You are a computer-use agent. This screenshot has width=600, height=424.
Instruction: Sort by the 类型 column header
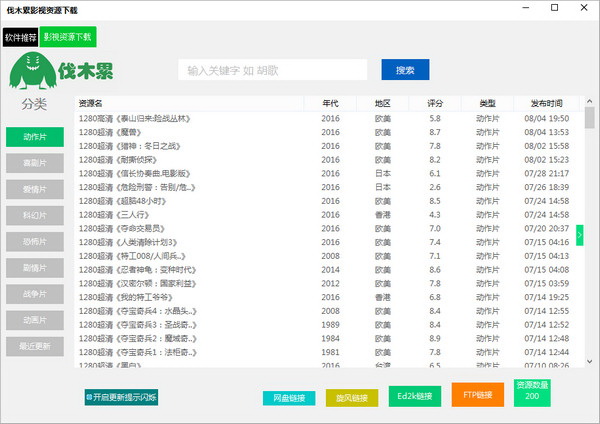tap(488, 103)
